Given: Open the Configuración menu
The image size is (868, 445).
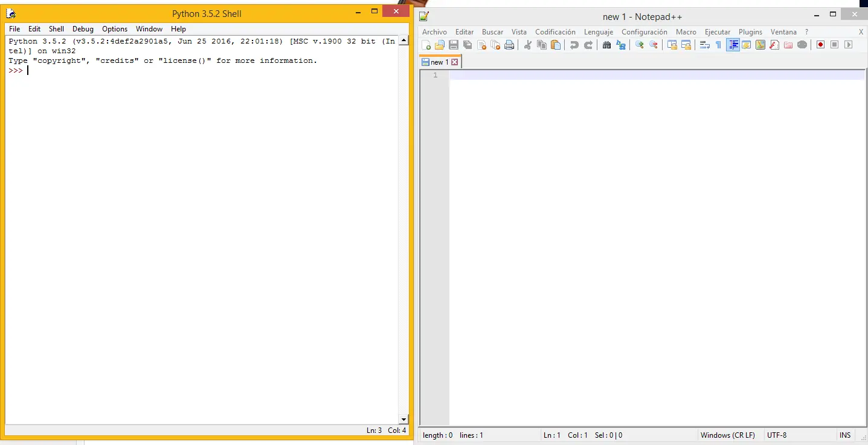Looking at the screenshot, I should click(x=645, y=32).
